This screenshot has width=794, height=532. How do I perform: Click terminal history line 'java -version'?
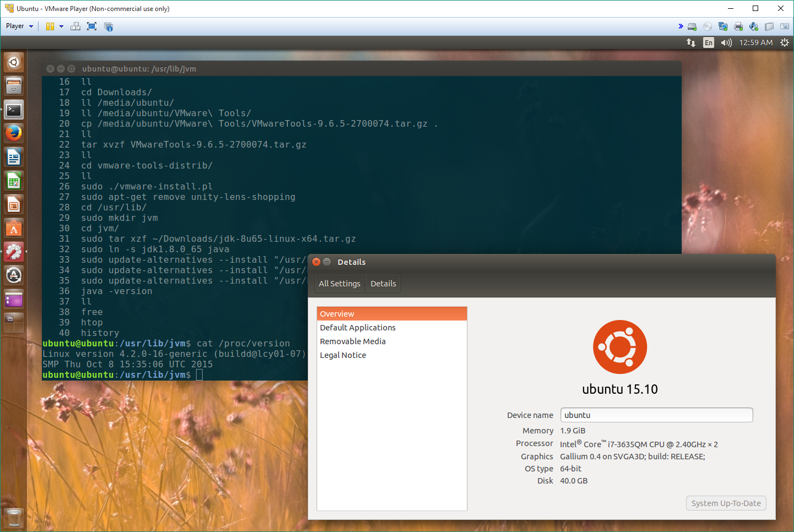(117, 291)
